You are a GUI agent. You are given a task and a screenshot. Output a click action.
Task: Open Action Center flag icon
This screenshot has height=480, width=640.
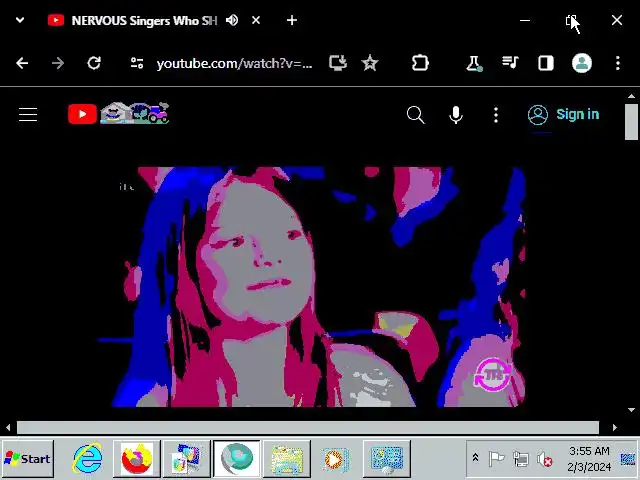pyautogui.click(x=496, y=459)
